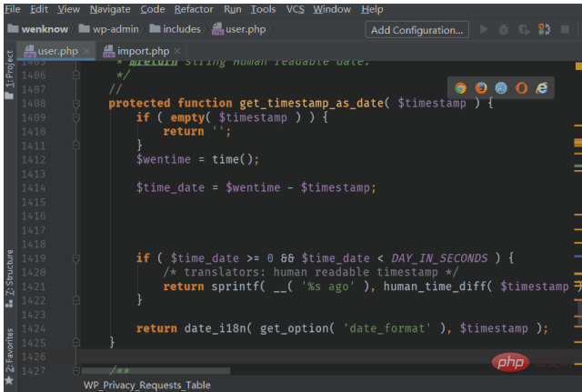Click DAY_IN_SECONDS constant

click(439, 258)
